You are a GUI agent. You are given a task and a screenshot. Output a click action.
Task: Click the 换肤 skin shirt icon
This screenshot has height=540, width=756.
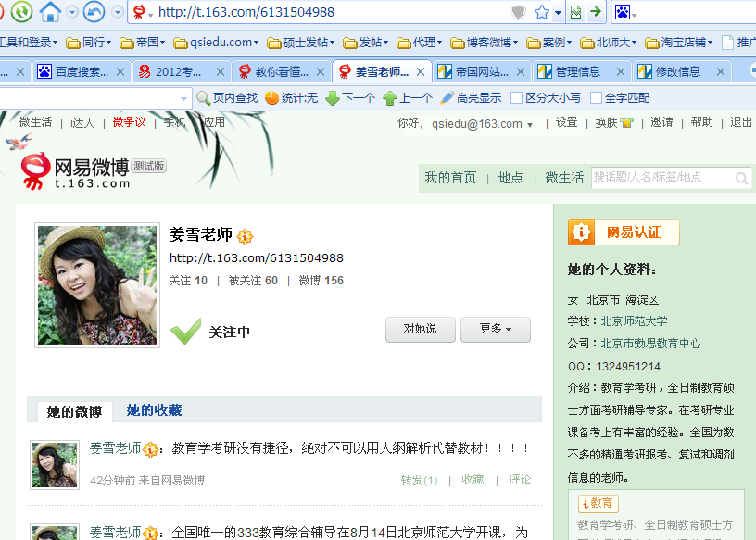(x=627, y=123)
